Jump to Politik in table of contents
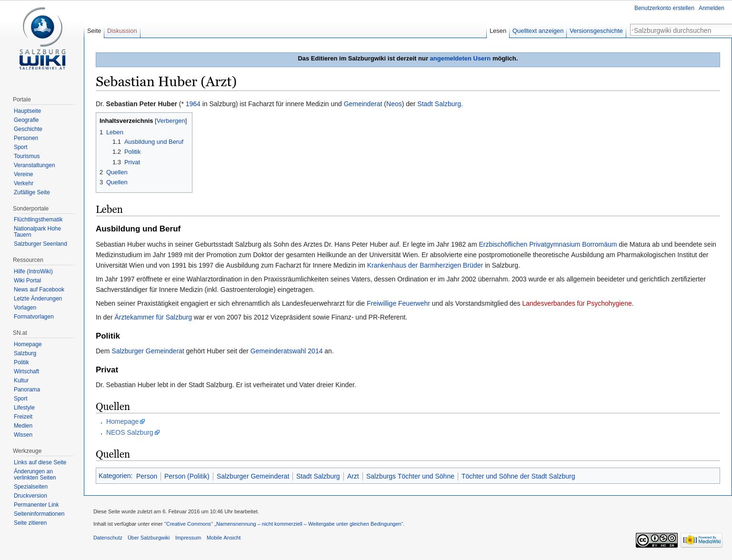Viewport: 732px width, 560px height. pyautogui.click(x=132, y=152)
